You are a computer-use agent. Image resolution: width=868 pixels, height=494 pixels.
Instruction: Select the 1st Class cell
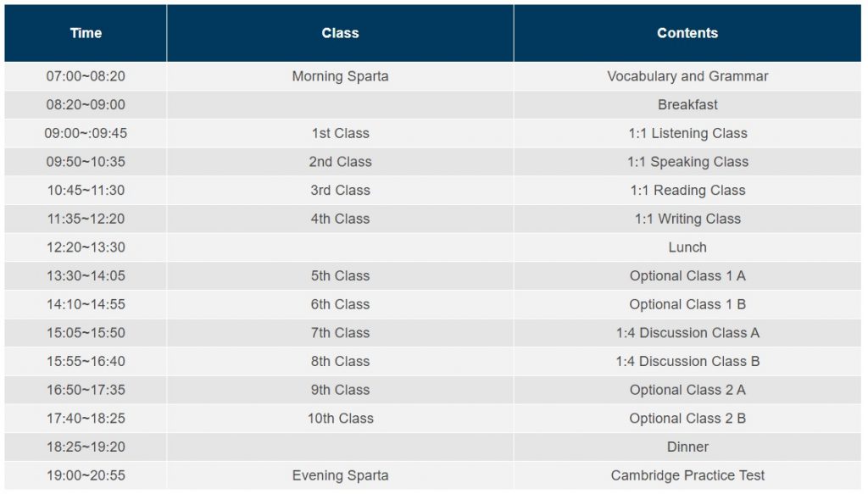tap(340, 133)
